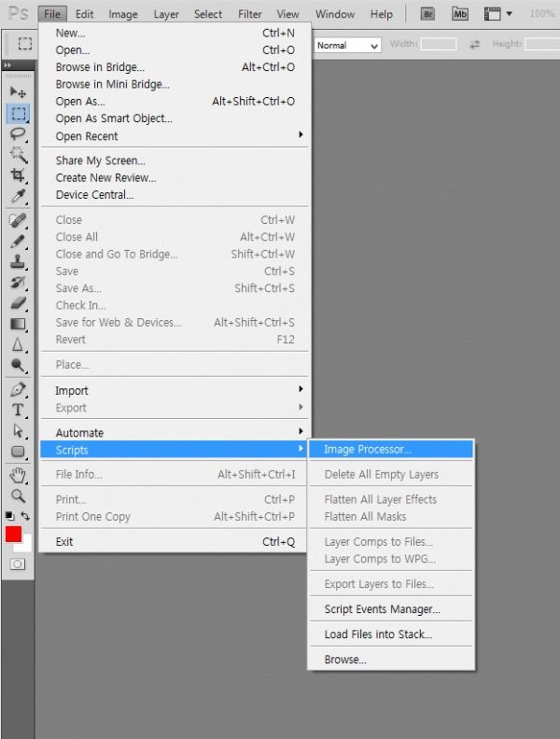Select the Blur tool

18,344
